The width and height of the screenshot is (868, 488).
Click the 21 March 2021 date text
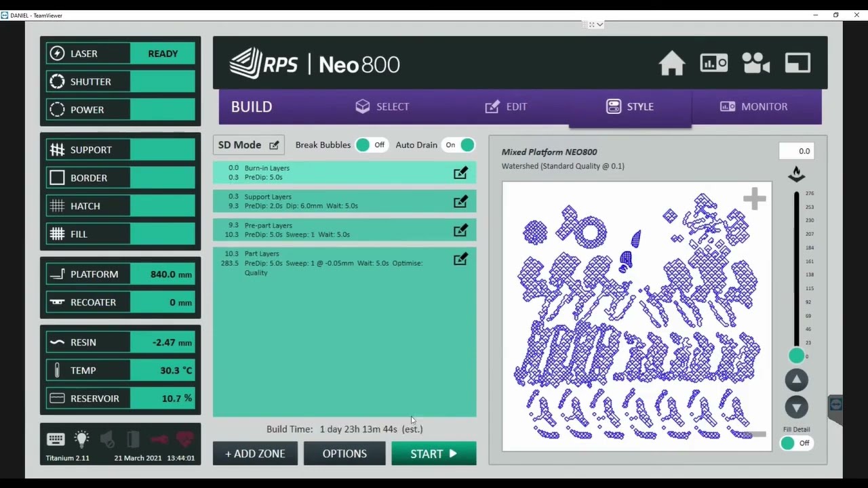tap(138, 458)
